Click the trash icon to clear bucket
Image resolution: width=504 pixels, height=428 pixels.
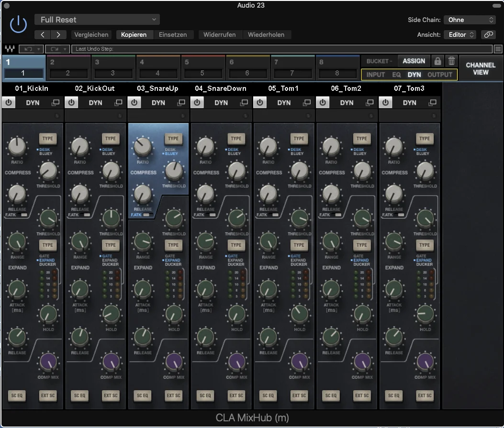coord(451,61)
